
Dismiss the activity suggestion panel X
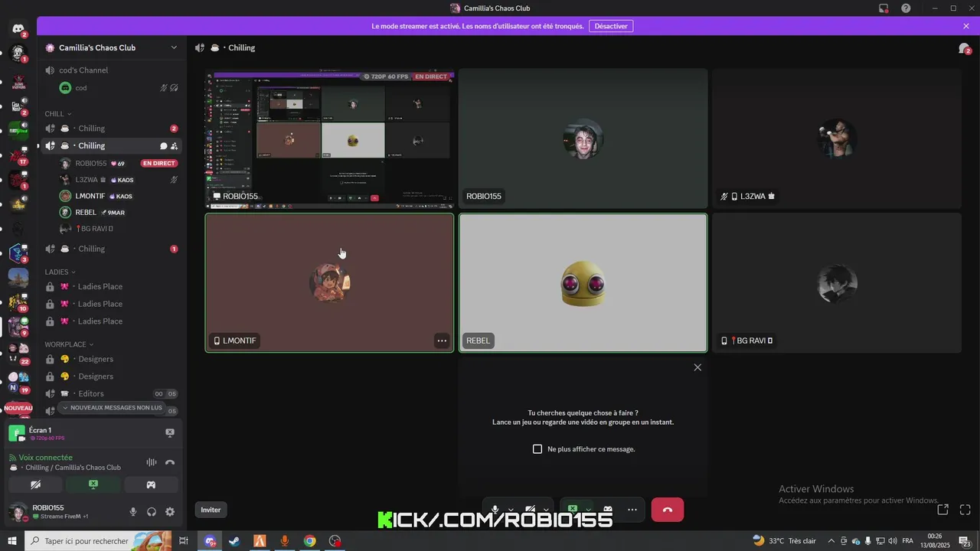point(697,367)
